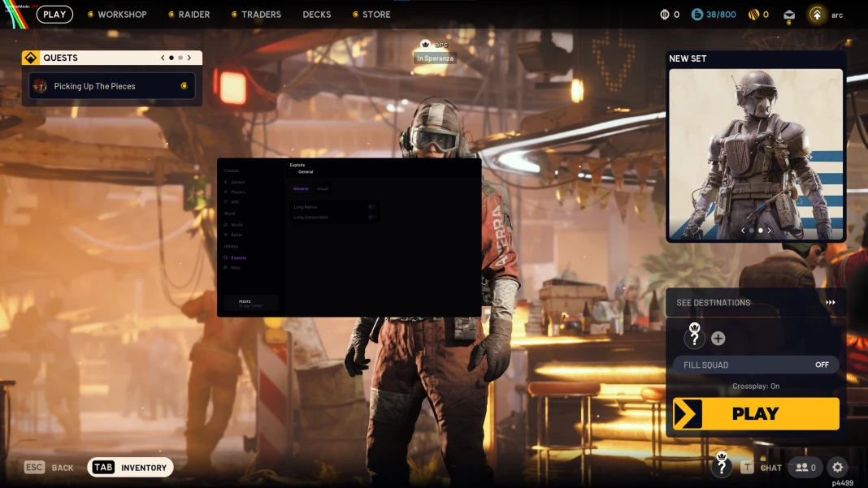Add a squad member with plus icon
Screen dimensions: 868x488
(x=718, y=338)
